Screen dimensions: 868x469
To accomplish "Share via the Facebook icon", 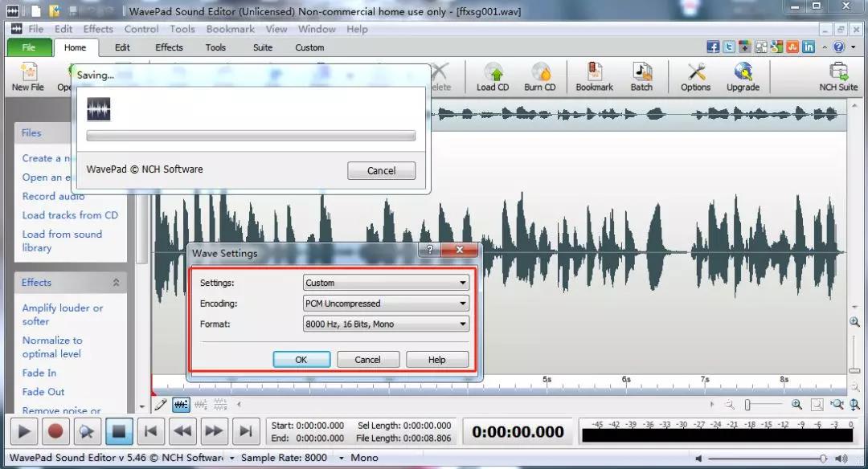I will (x=713, y=47).
